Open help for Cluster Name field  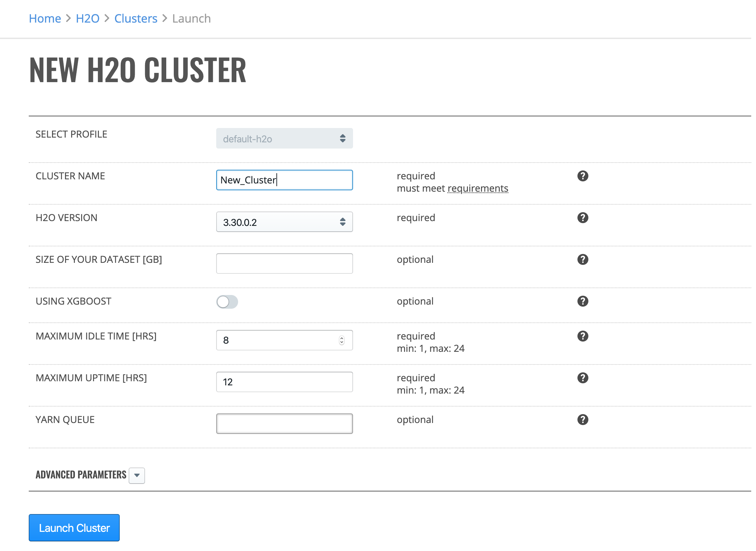583,176
